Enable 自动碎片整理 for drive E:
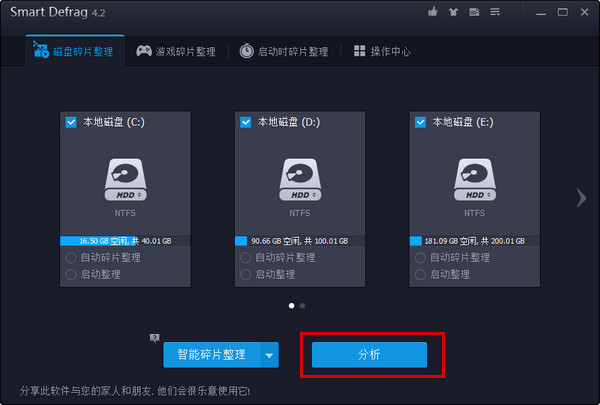Image resolution: width=600 pixels, height=405 pixels. coord(420,258)
